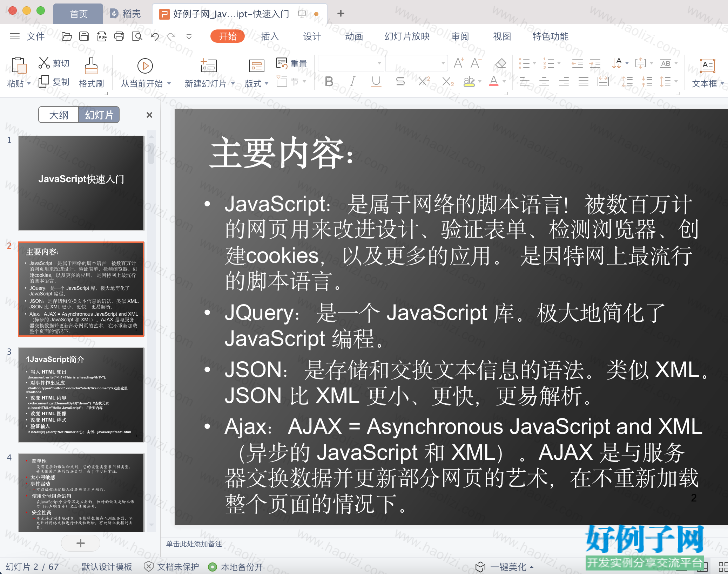Click the Undo arrow icon

(155, 36)
